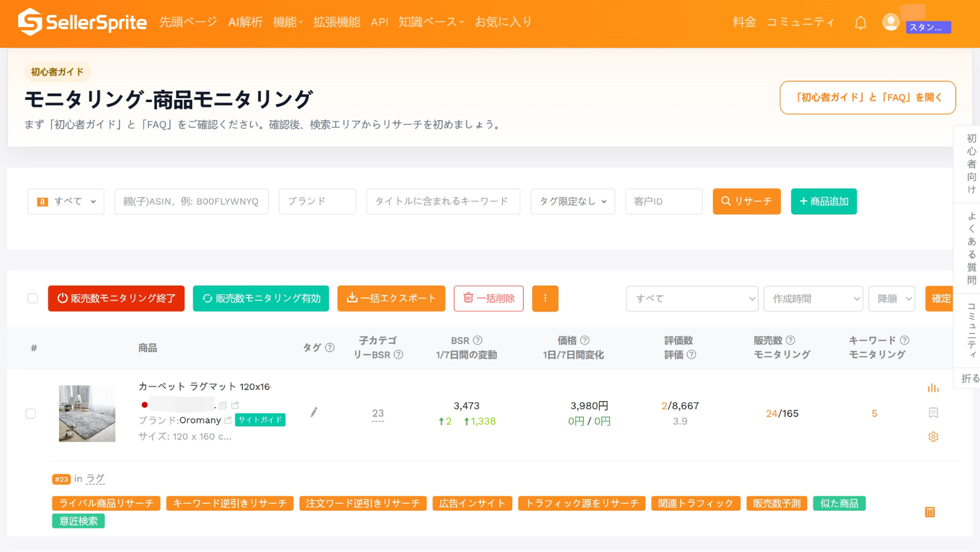Click the リサーチ search button
The height and width of the screenshot is (552, 980).
[x=747, y=201]
